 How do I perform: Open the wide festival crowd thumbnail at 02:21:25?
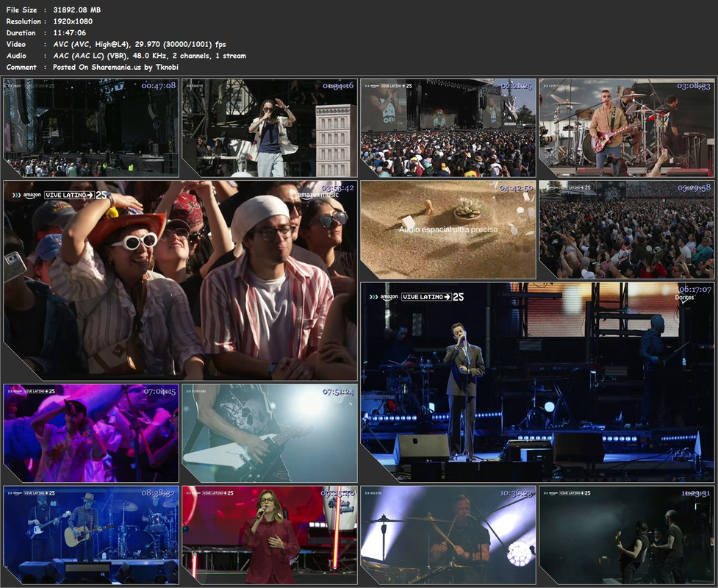[x=448, y=128]
